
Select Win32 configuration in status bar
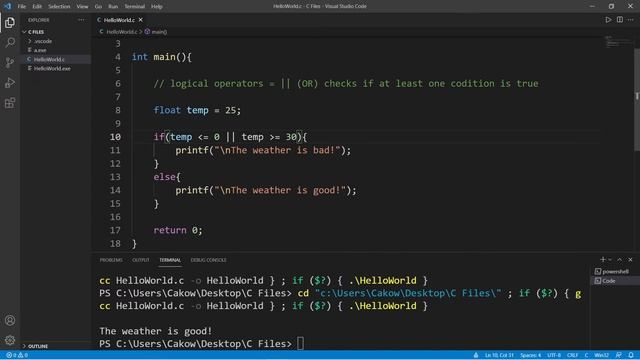click(602, 355)
